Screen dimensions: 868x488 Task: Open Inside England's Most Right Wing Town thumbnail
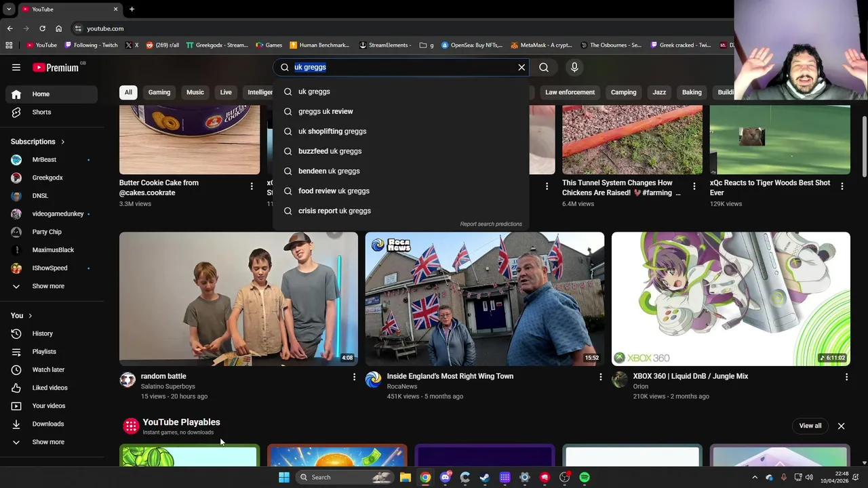[485, 299]
